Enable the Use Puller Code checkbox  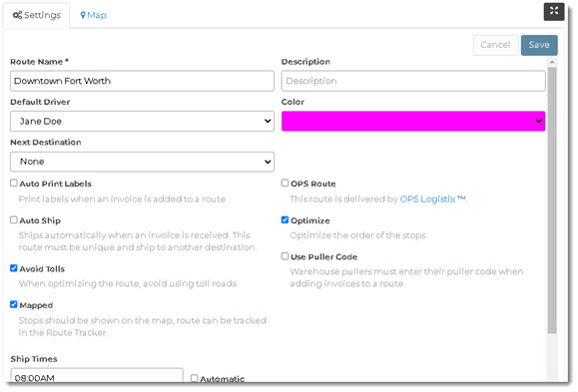click(285, 256)
